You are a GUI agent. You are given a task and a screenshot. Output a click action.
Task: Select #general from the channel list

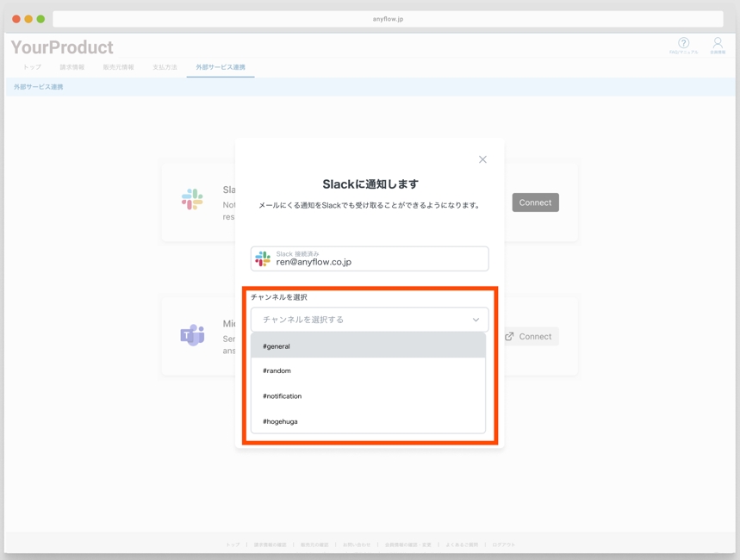pos(368,346)
